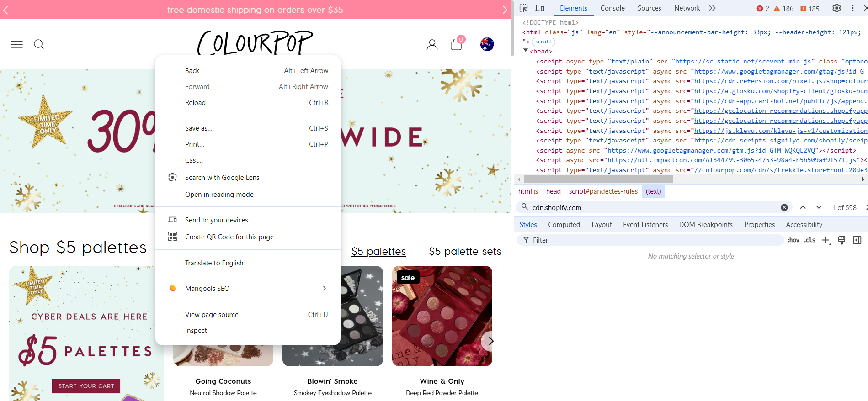Switch to the Console tab in DevTools
Viewport: 868px width, 401px height.
point(612,8)
